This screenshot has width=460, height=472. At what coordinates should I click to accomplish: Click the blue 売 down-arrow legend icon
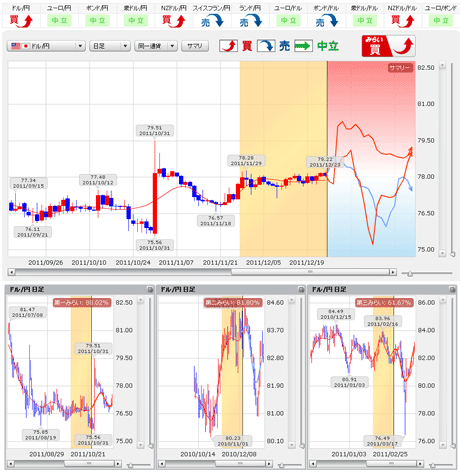[266, 46]
